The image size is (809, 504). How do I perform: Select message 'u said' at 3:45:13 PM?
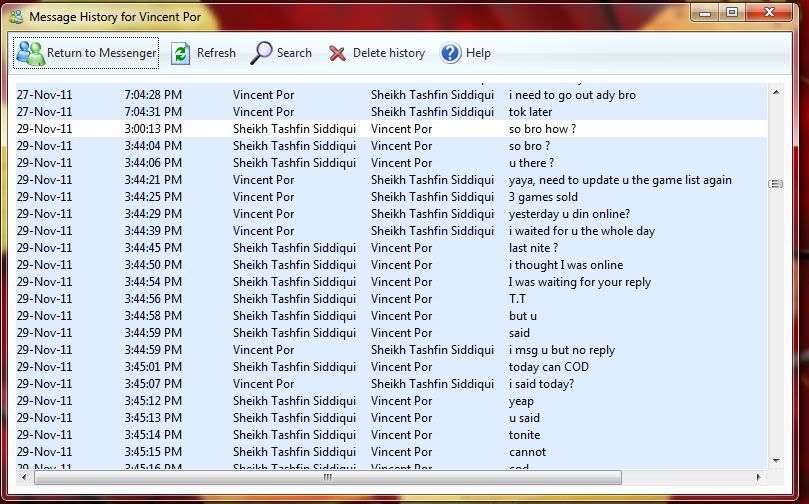(524, 418)
